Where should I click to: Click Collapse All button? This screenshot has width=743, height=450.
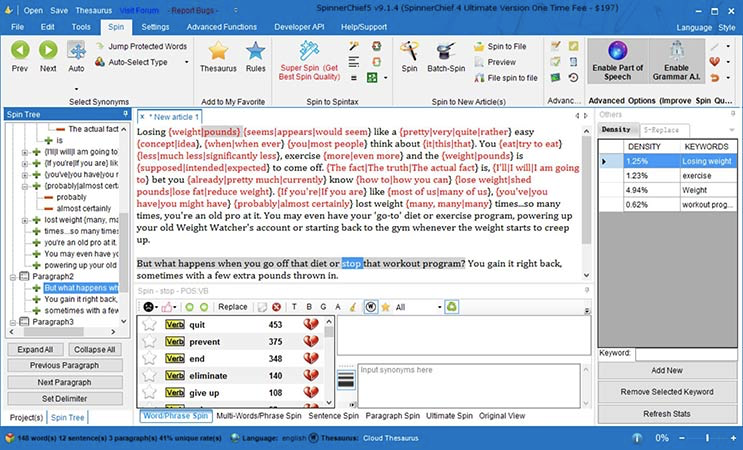click(94, 350)
